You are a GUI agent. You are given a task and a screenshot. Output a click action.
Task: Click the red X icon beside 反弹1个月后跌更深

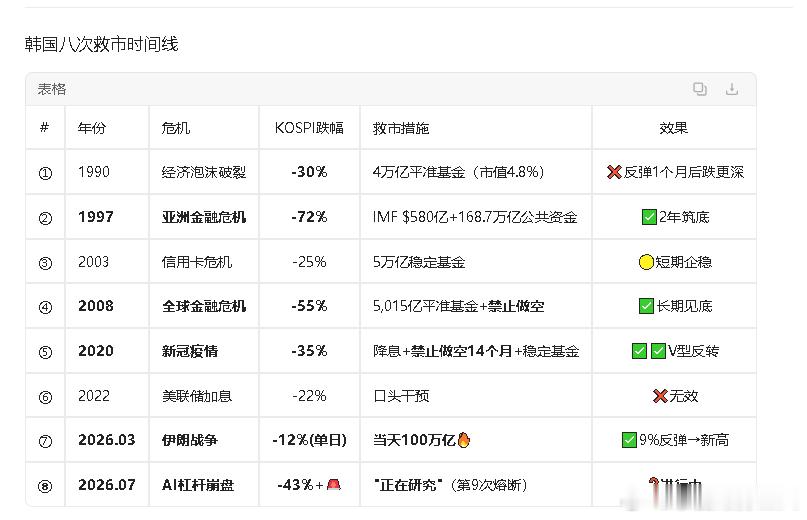(614, 172)
